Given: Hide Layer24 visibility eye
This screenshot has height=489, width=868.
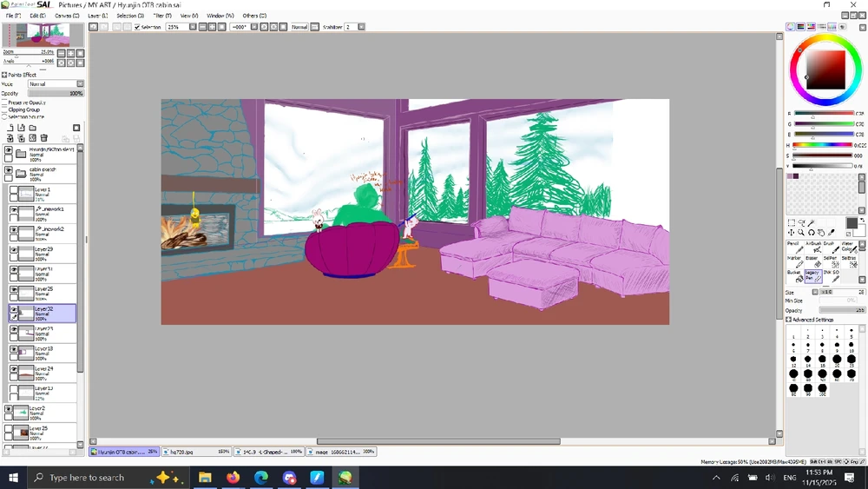Looking at the screenshot, I should pos(14,369).
